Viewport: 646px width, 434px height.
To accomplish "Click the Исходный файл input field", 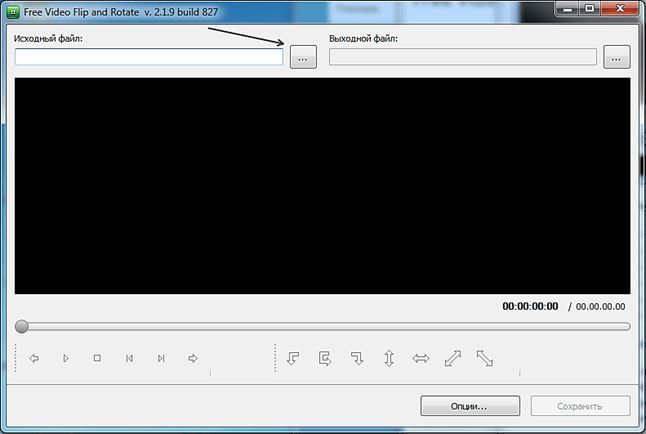I will click(149, 57).
